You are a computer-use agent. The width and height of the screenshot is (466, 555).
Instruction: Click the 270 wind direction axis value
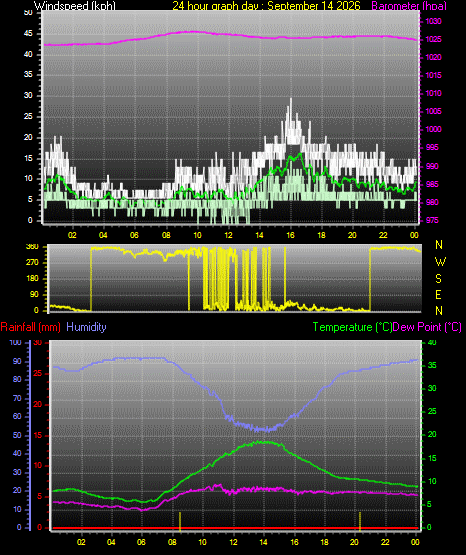[x=32, y=263]
